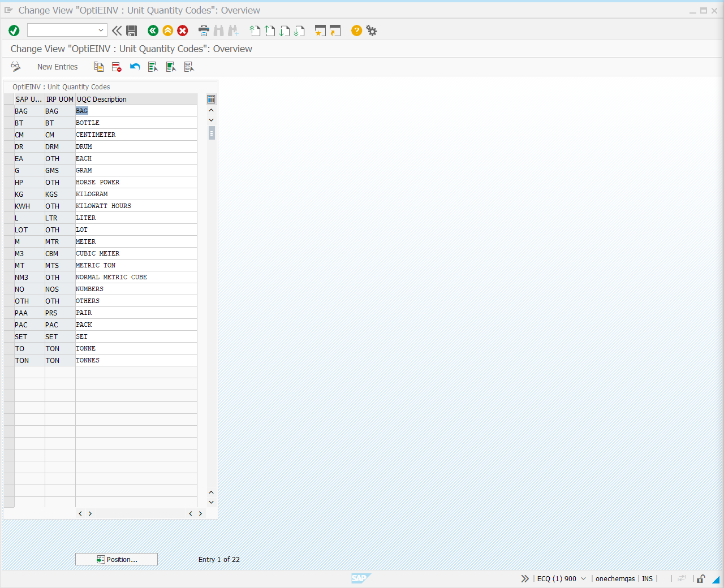
Task: Save with the floppy disk icon
Action: [132, 31]
